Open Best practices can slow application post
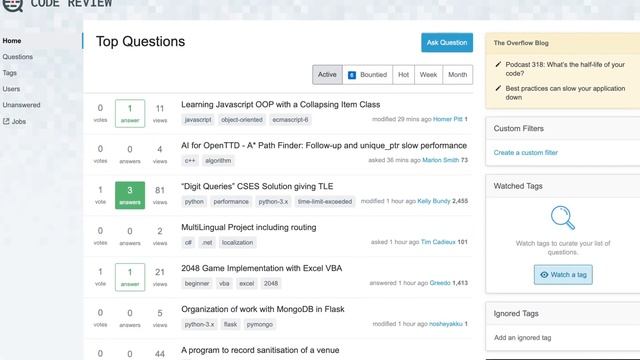Viewport: 640px width, 360px height. pyautogui.click(x=565, y=93)
